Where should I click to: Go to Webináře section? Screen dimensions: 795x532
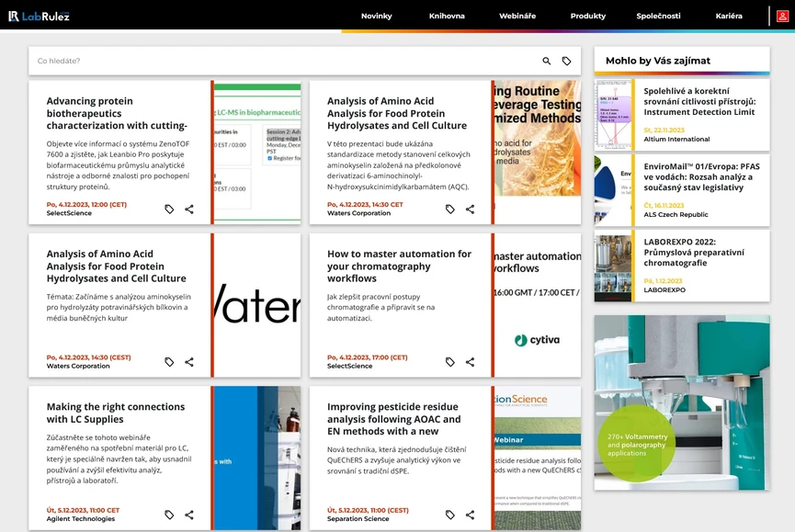tap(517, 17)
